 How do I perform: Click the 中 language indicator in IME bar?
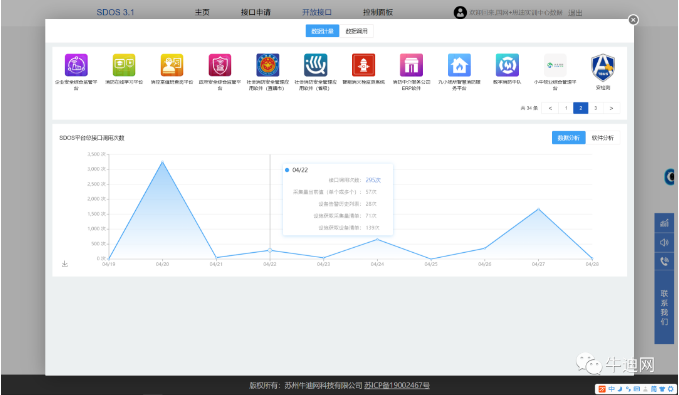(x=611, y=389)
